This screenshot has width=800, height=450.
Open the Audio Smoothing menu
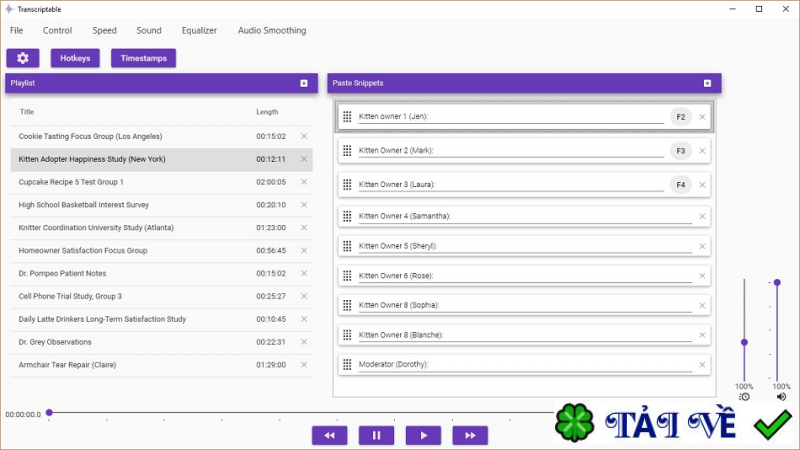coord(272,31)
